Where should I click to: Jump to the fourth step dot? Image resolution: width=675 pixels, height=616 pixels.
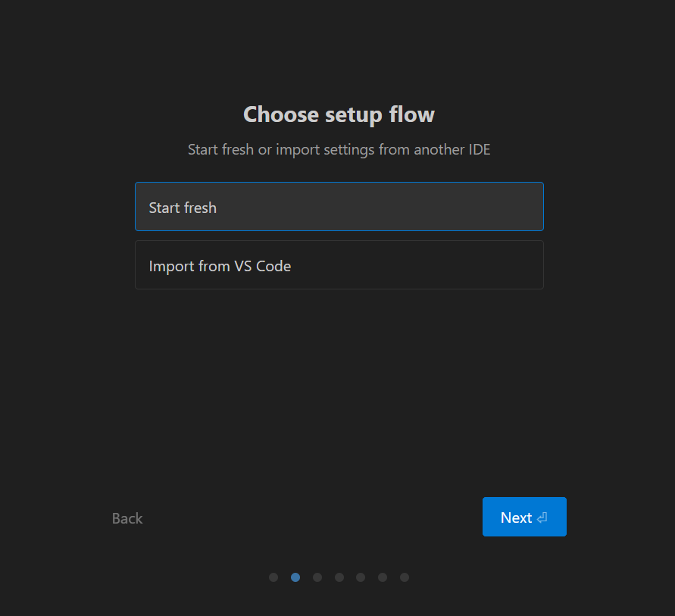click(x=339, y=577)
